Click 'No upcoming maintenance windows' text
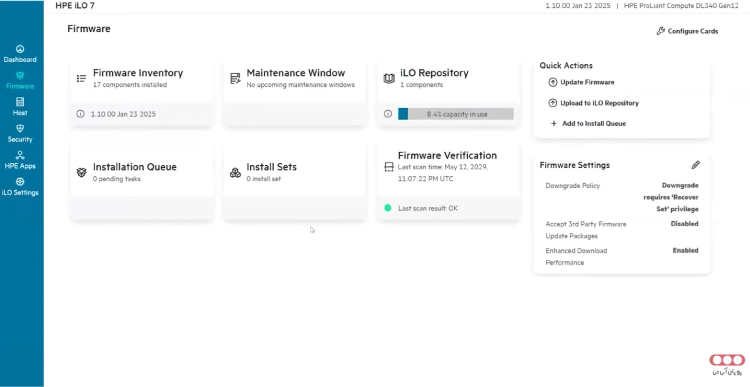The width and height of the screenshot is (750, 387). [300, 85]
